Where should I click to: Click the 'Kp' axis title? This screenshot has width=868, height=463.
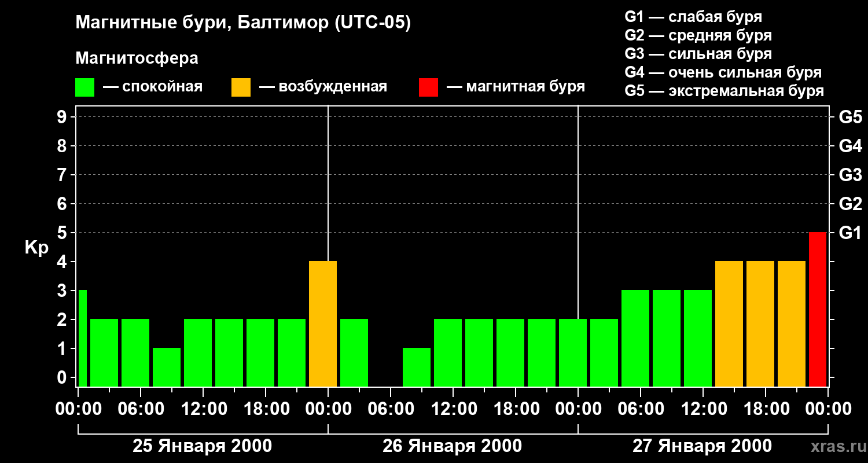coord(36,248)
